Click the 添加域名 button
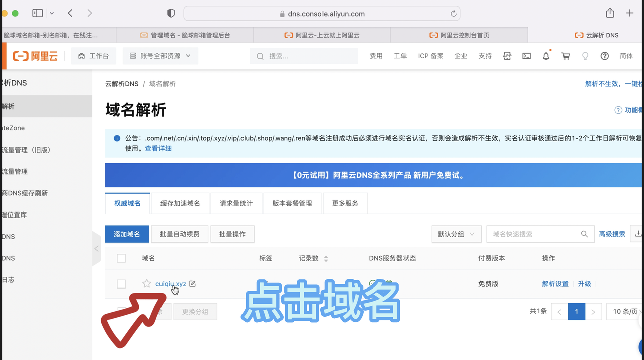 [x=127, y=234]
